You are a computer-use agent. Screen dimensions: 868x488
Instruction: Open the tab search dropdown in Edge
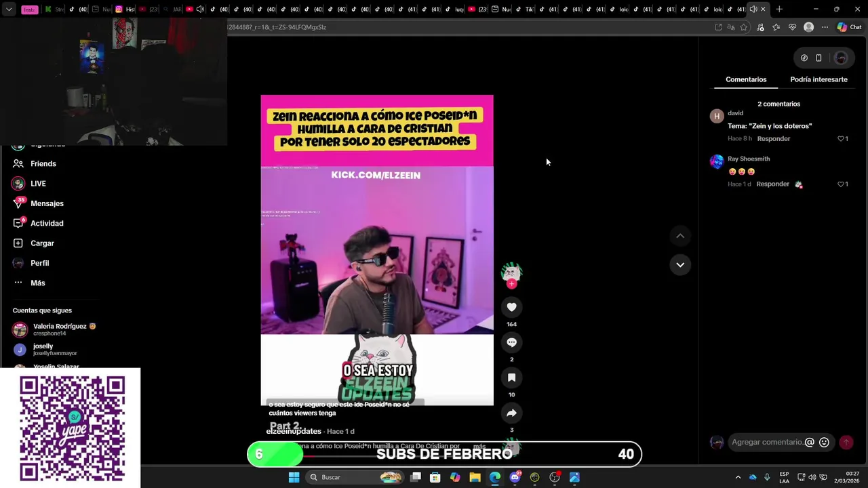tap(8, 9)
